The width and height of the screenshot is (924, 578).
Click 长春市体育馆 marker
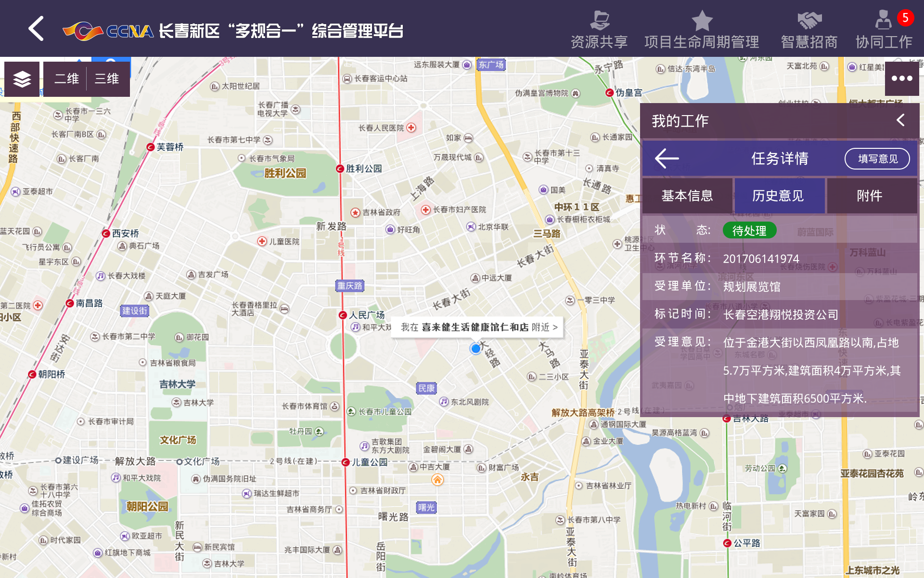click(335, 406)
